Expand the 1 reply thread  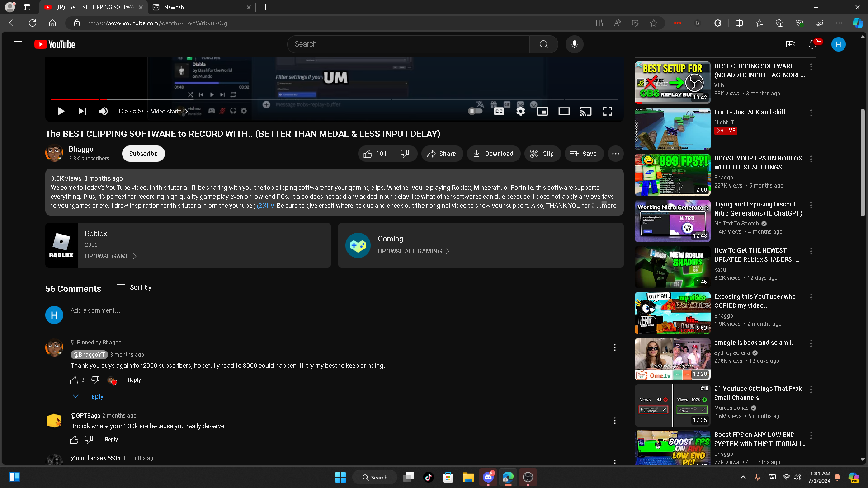(x=89, y=396)
